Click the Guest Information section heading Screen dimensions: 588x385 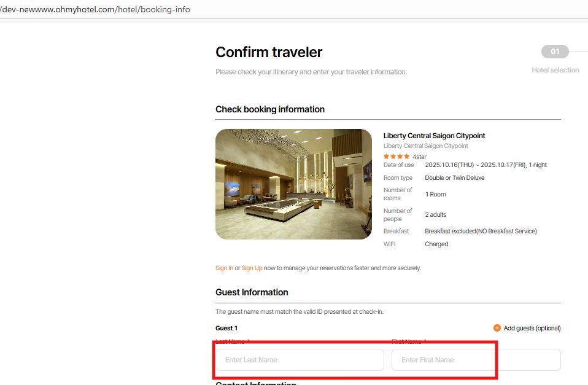(x=252, y=292)
